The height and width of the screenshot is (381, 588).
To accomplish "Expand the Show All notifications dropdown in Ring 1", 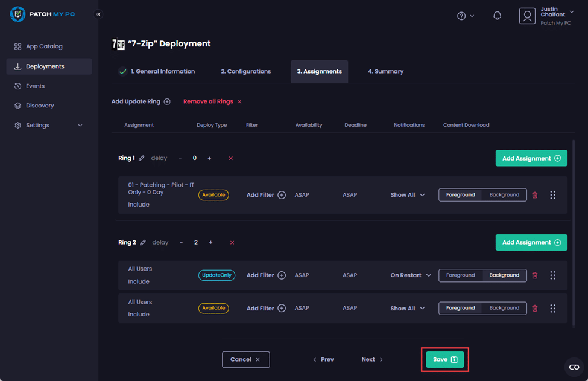I will click(x=408, y=195).
